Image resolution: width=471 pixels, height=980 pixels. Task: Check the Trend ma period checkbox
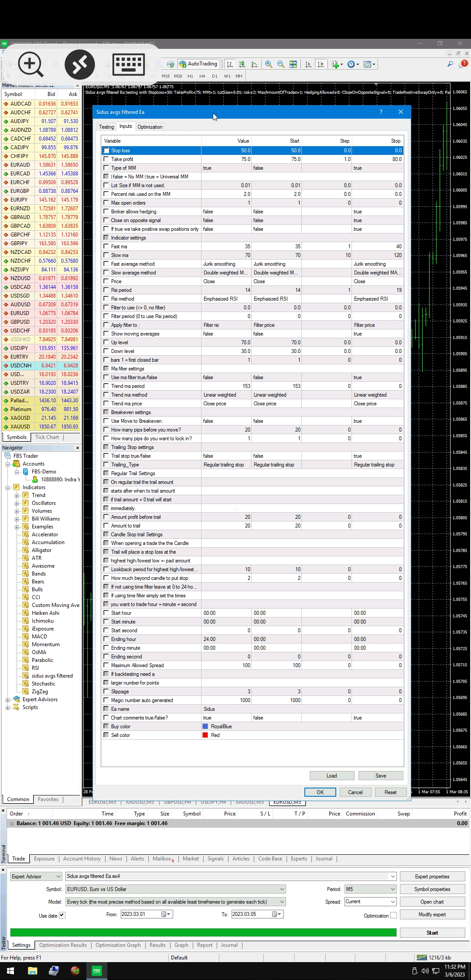[106, 386]
